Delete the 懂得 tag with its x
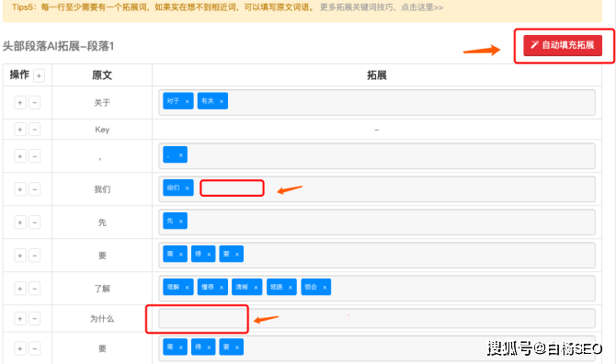The width and height of the screenshot is (616, 364). pyautogui.click(x=222, y=288)
